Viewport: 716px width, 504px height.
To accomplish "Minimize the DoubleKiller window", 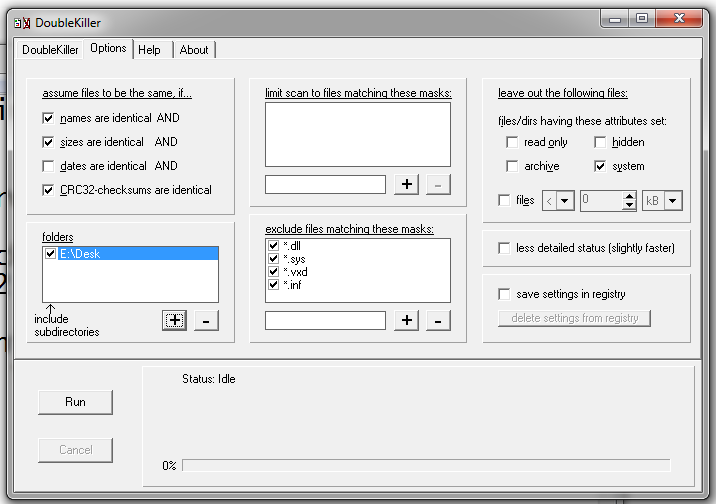I will (x=615, y=19).
